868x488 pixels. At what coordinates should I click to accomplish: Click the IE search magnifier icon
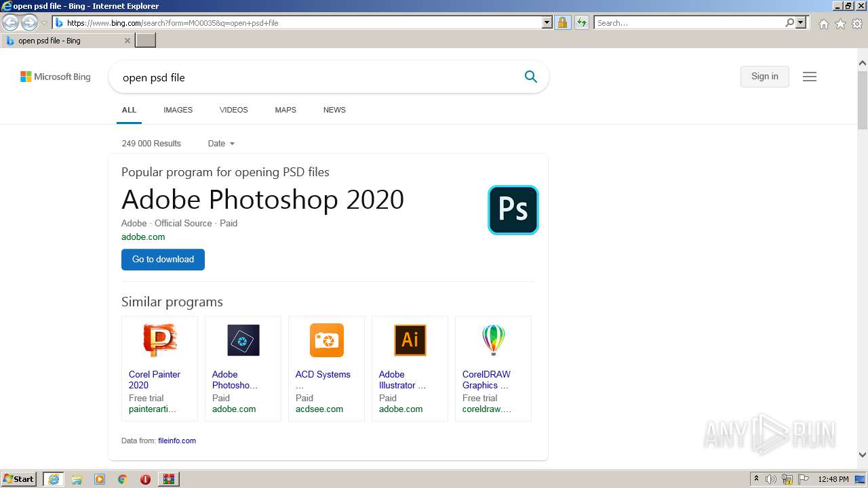click(x=789, y=22)
